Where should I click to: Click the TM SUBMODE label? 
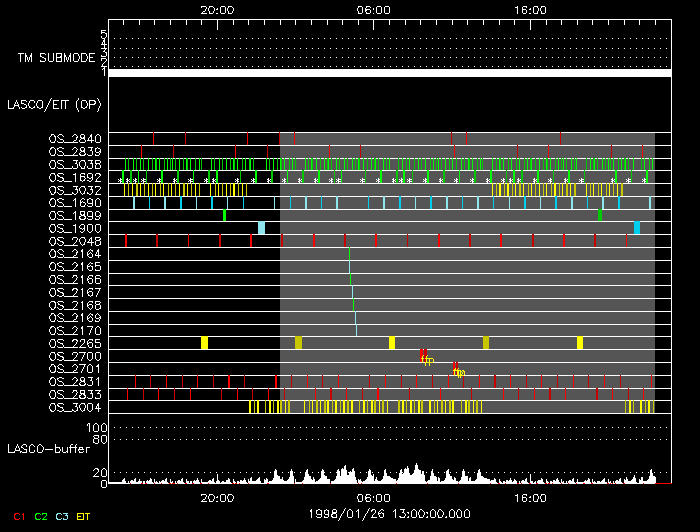point(54,58)
